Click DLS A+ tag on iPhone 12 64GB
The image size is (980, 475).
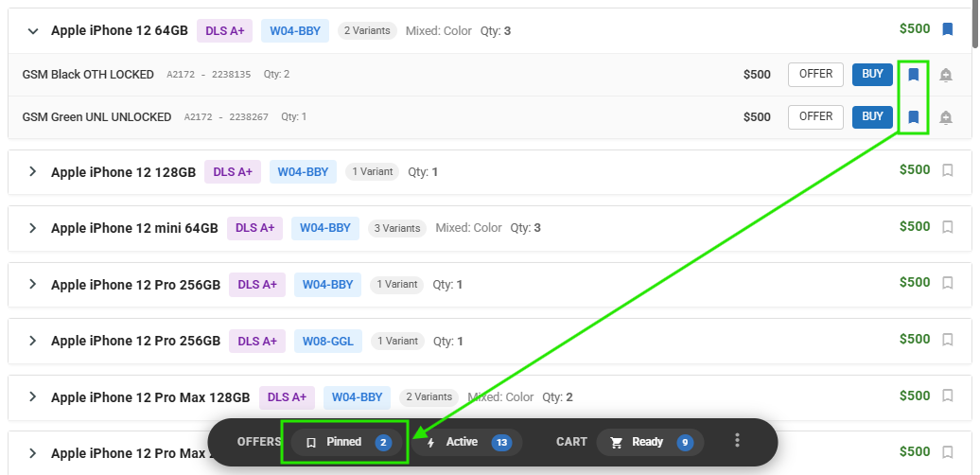tap(225, 30)
